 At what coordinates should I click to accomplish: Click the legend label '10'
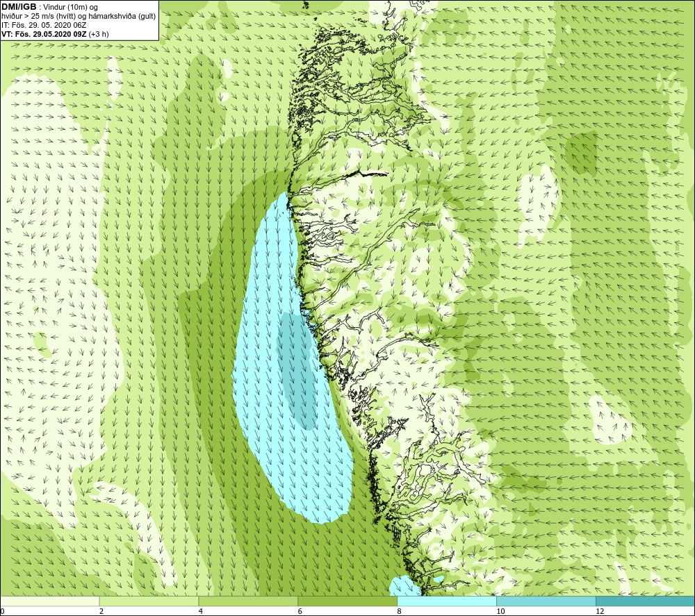click(x=500, y=612)
